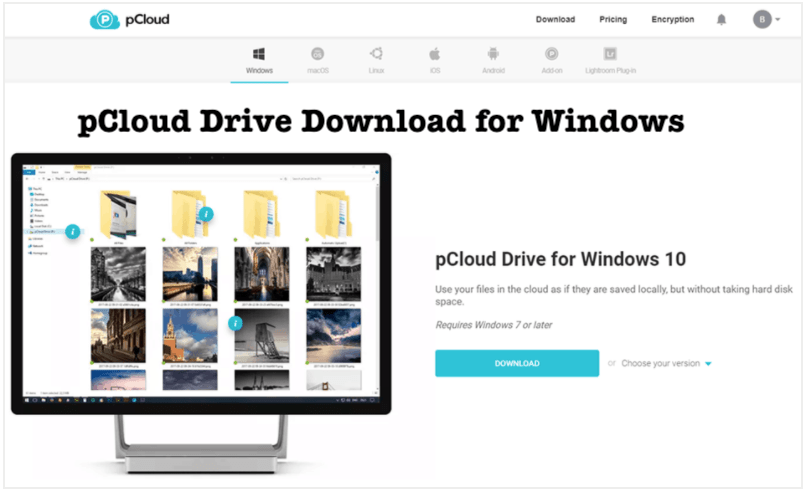
Task: Switch to the Linux tab
Action: coord(376,61)
